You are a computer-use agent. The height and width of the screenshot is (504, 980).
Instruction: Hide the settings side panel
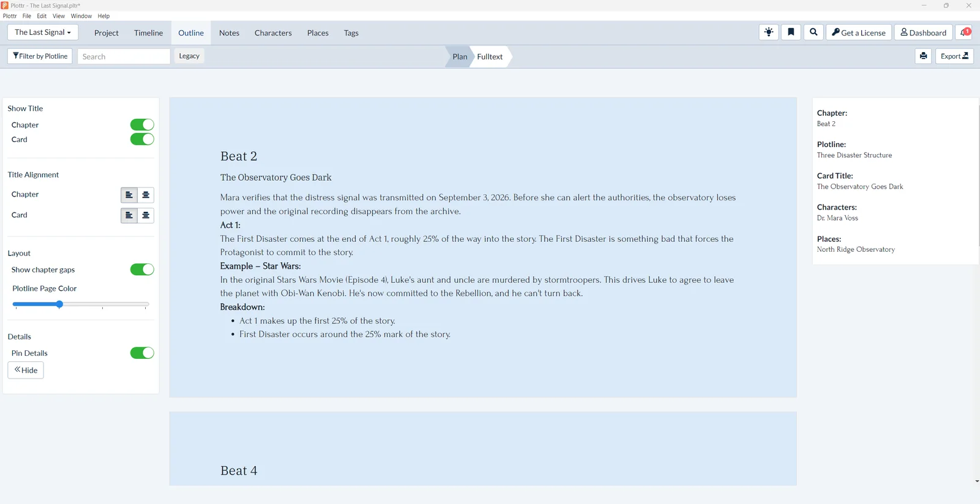coord(26,370)
